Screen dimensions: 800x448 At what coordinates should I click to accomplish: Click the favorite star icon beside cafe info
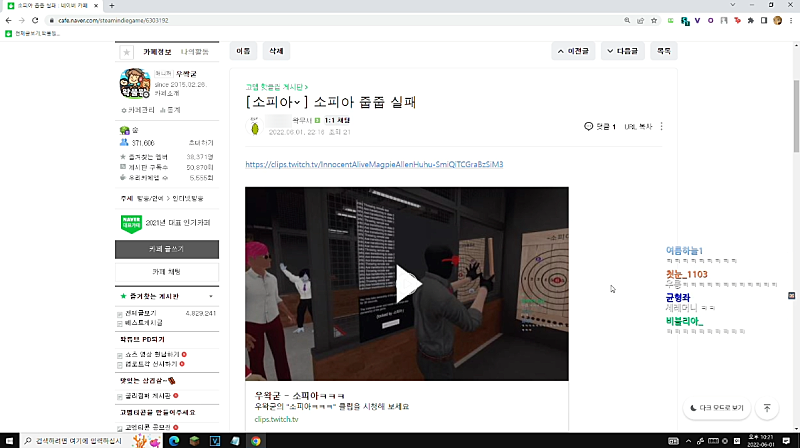127,52
